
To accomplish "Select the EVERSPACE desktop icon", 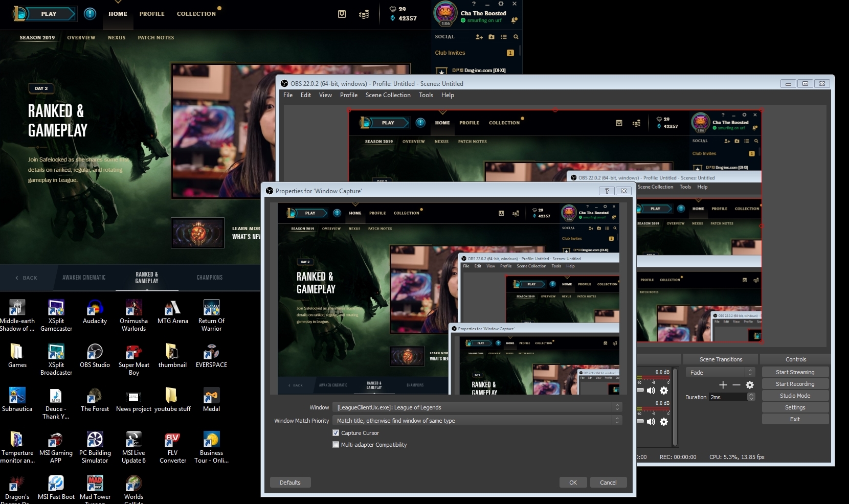I will pos(211,356).
